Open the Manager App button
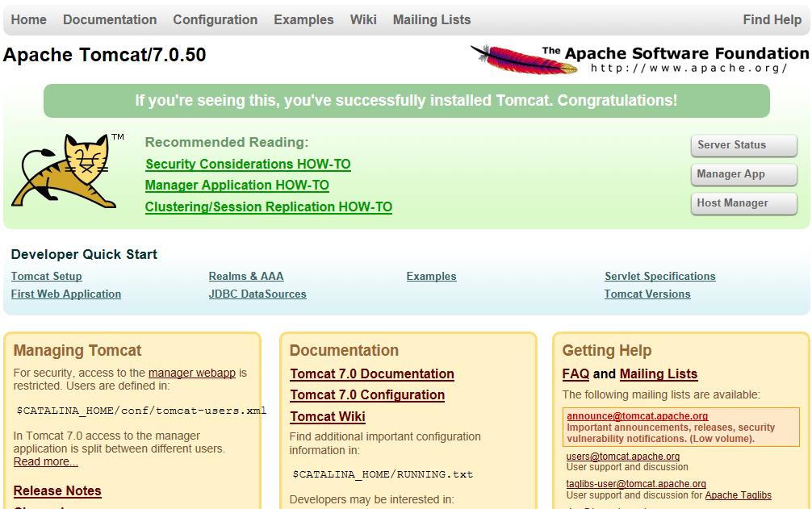Screen dimensions: 812x509 point(743,174)
